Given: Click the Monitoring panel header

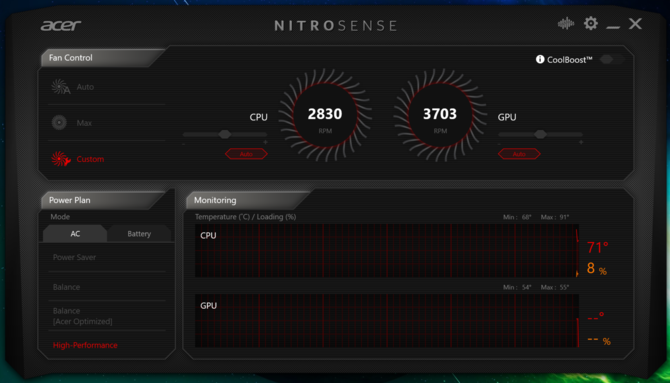Looking at the screenshot, I should point(248,200).
